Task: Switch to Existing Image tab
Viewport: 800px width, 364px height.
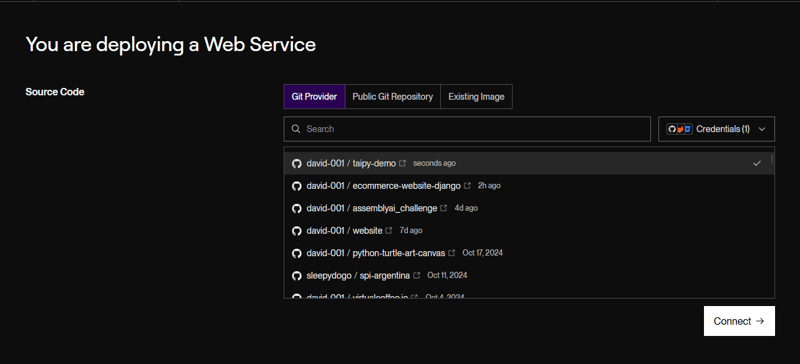Action: pyautogui.click(x=476, y=96)
